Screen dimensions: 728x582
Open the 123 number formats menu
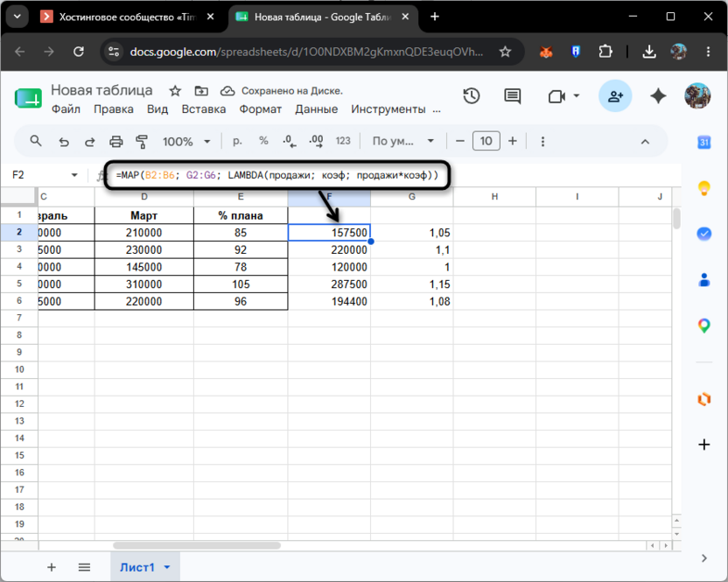pyautogui.click(x=343, y=141)
